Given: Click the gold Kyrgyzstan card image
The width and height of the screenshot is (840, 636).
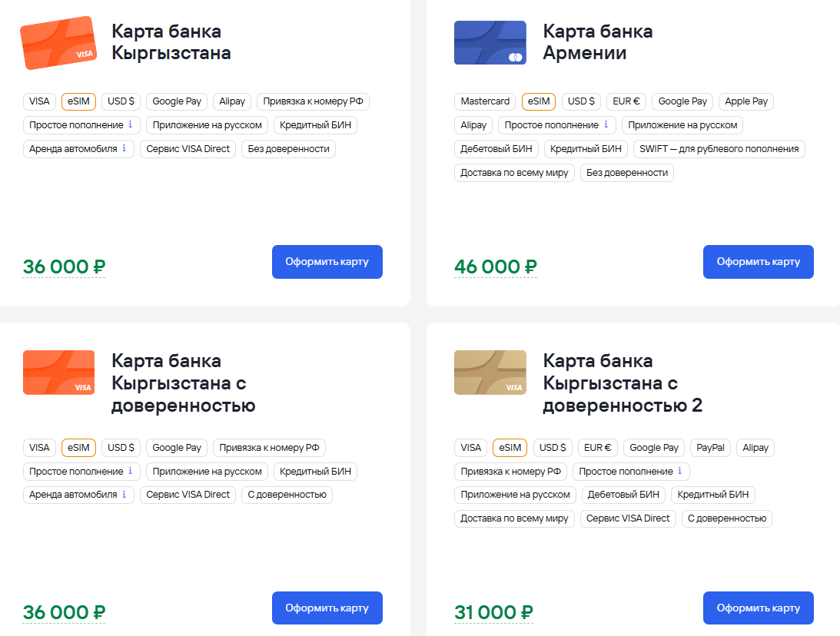Looking at the screenshot, I should tap(490, 373).
